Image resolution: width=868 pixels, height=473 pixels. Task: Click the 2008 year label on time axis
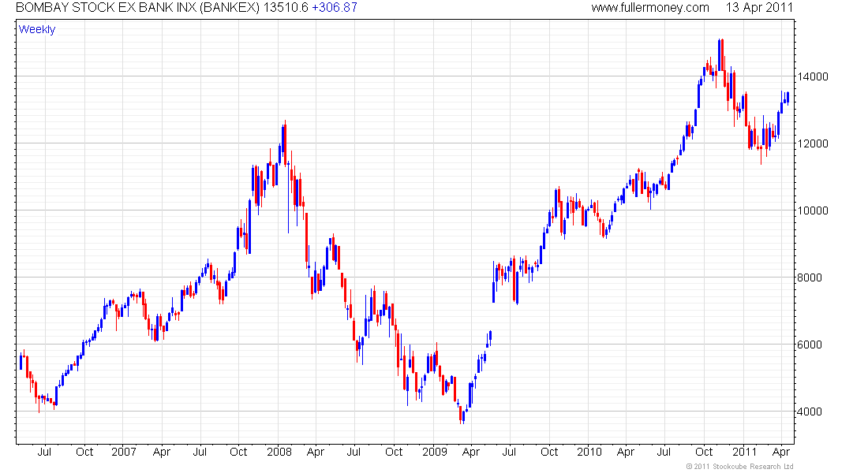coord(279,452)
